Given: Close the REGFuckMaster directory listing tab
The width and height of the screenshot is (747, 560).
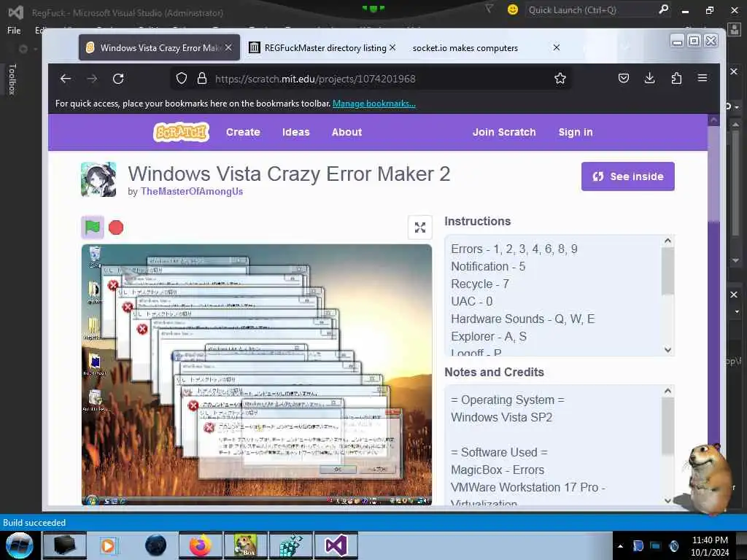Looking at the screenshot, I should (392, 47).
